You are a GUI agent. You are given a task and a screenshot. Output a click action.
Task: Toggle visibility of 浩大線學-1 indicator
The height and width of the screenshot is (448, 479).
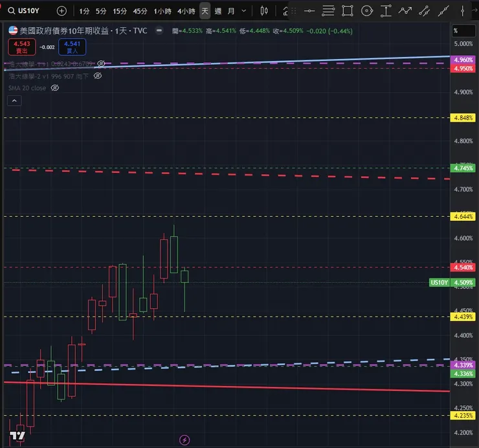coord(101,63)
